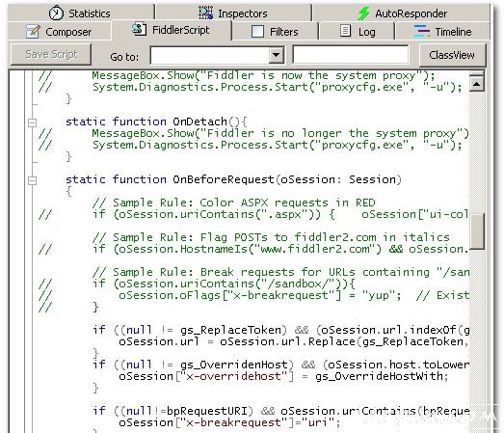Click the 'Fiddler is no longer' MessageBox line

coord(280,133)
